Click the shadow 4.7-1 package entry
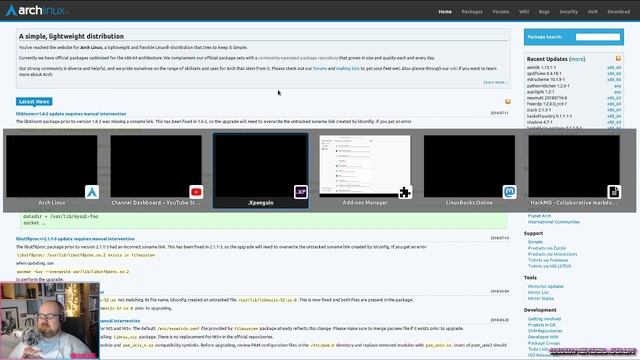640x360 pixels. tap(539, 122)
